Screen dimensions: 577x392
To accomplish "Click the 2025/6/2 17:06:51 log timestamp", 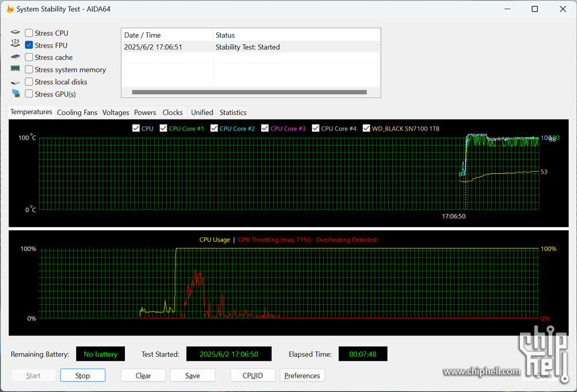I will [153, 47].
